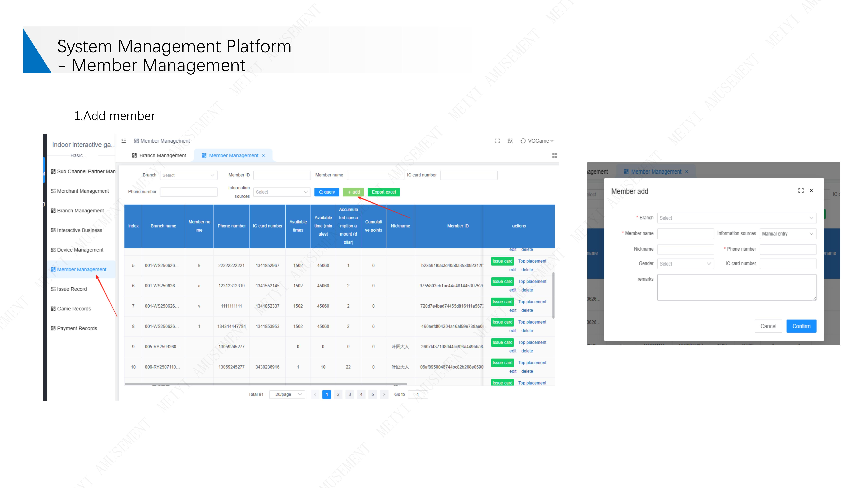Open the Gender select in dialog
This screenshot has width=868, height=488.
pos(685,264)
